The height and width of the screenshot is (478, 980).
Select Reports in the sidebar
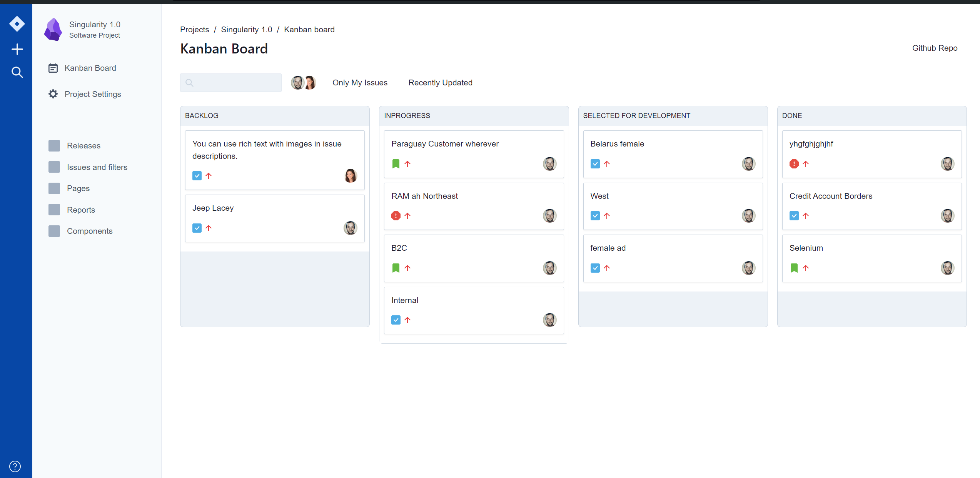pyautogui.click(x=81, y=210)
